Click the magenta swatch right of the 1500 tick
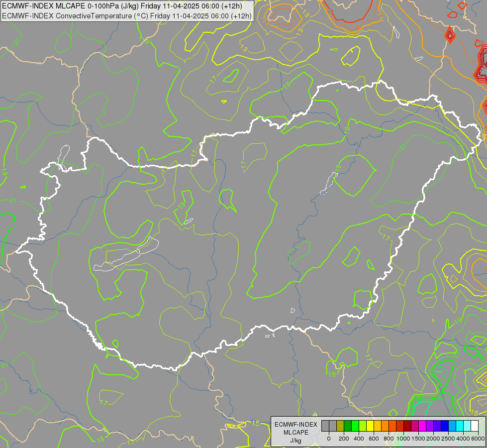 (423, 426)
